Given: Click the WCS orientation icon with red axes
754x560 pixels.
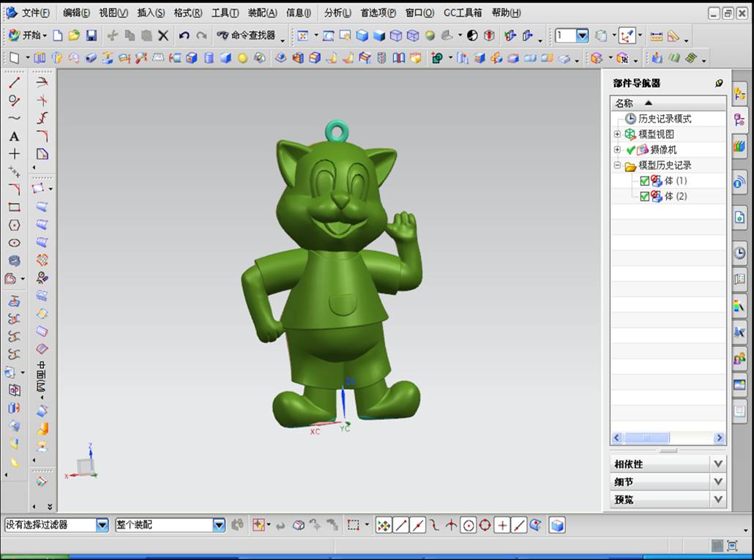Looking at the screenshot, I should click(627, 35).
